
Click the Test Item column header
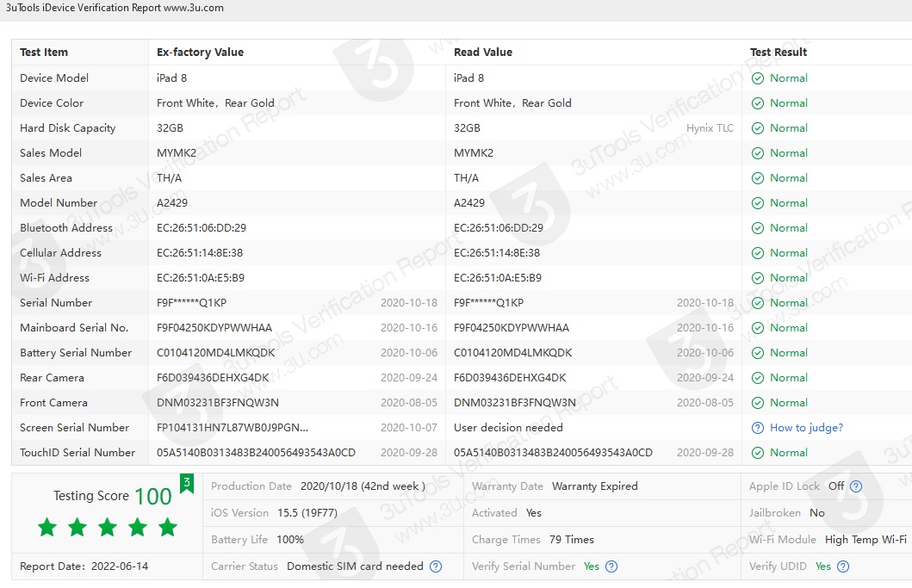tap(44, 53)
